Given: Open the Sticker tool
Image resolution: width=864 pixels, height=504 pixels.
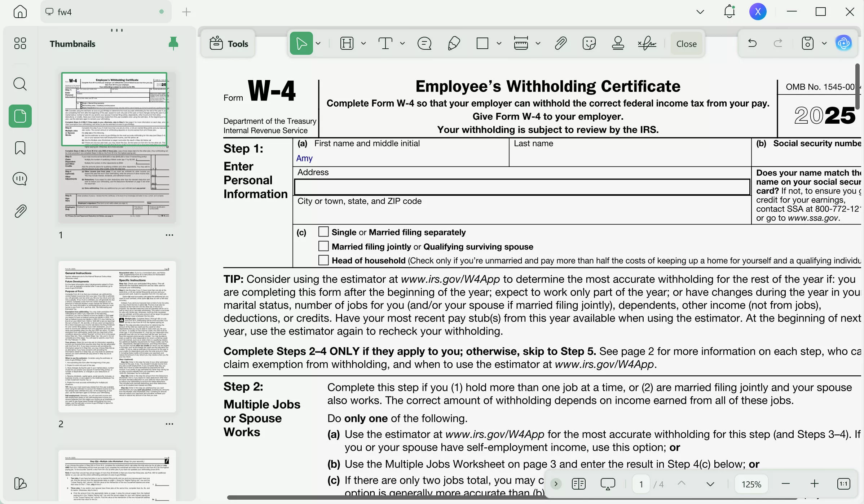Looking at the screenshot, I should pyautogui.click(x=589, y=43).
